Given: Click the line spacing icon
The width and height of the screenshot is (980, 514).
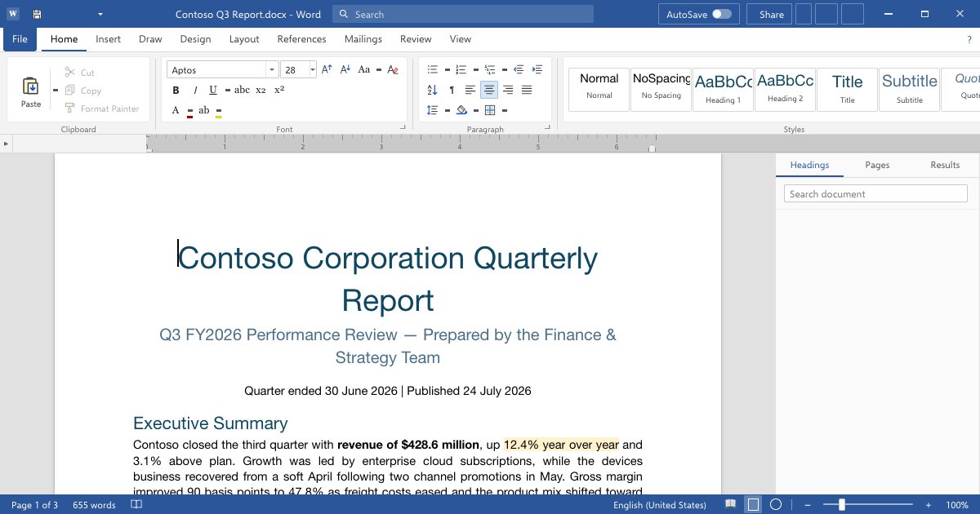Looking at the screenshot, I should point(433,110).
